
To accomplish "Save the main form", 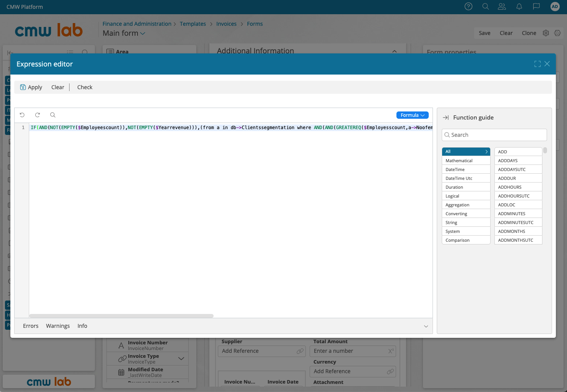I will tap(484, 33).
